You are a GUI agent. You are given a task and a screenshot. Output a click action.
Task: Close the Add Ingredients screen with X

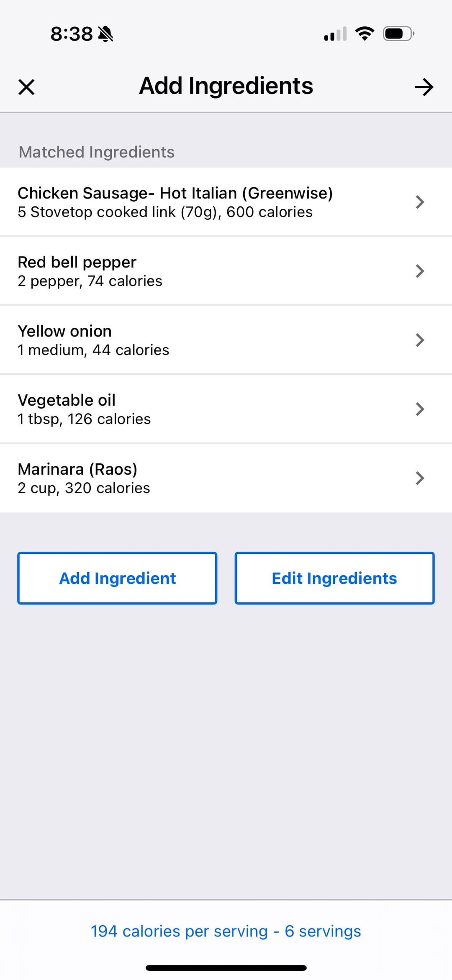tap(26, 87)
